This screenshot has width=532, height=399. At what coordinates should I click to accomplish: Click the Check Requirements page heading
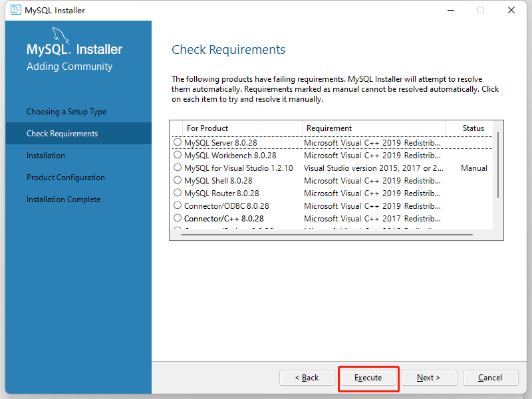tap(228, 49)
